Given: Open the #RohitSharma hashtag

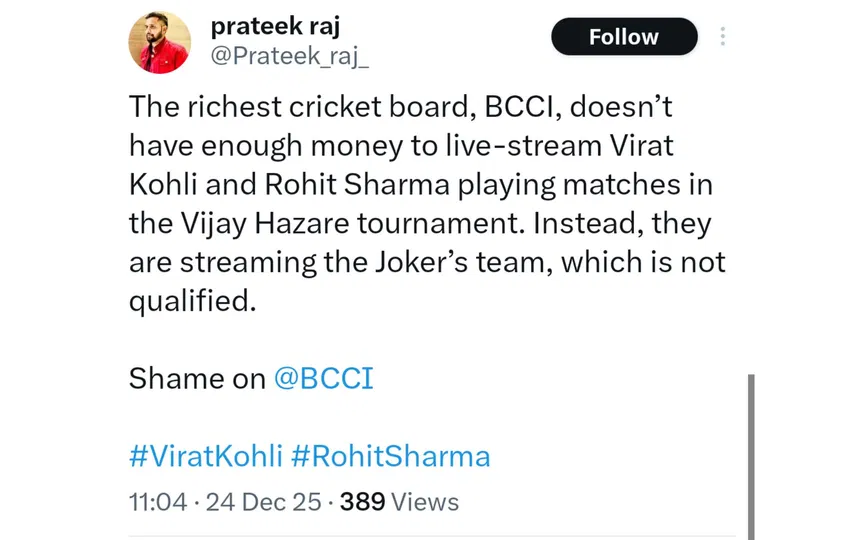Looking at the screenshot, I should (x=391, y=457).
